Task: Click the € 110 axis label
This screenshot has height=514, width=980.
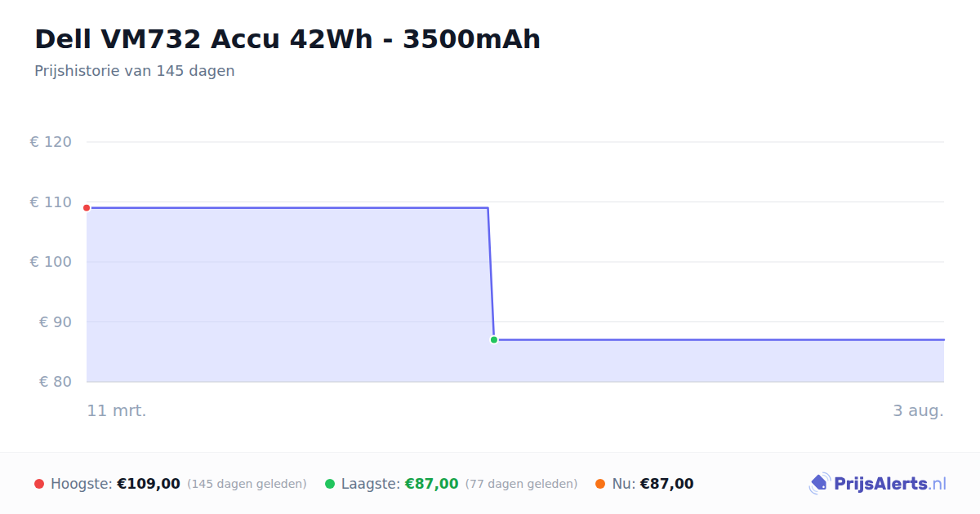Action: pos(51,202)
